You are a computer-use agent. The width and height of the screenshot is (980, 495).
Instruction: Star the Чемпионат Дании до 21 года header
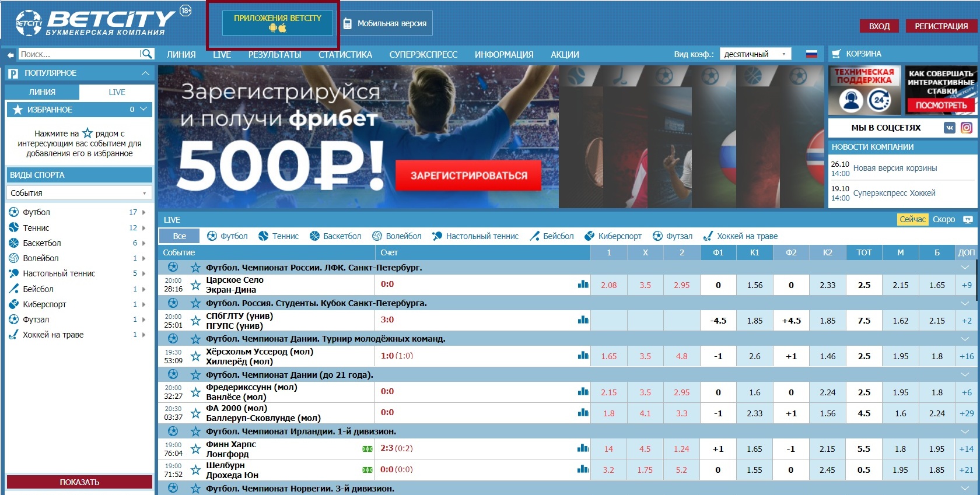click(x=196, y=375)
